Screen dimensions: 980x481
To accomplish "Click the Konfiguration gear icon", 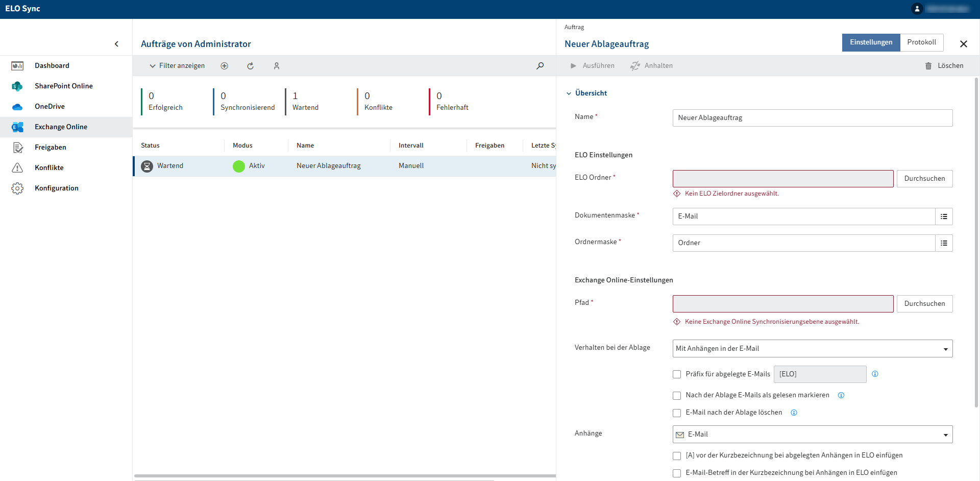I will click(x=17, y=188).
